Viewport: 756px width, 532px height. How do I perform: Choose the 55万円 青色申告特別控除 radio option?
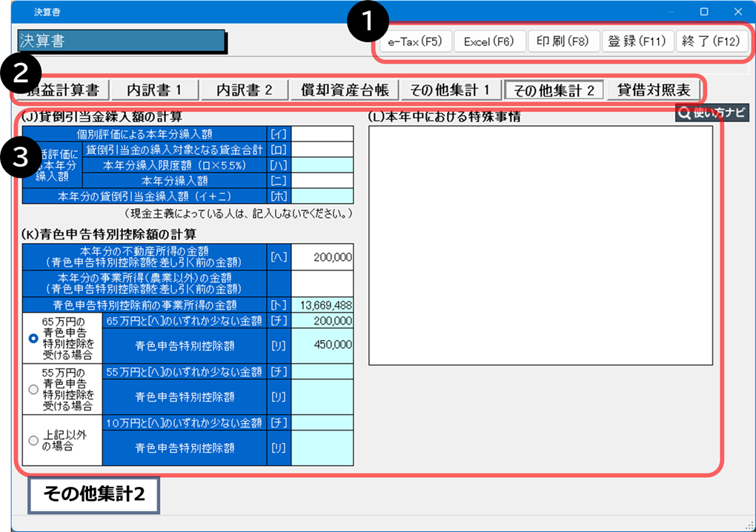coord(33,389)
